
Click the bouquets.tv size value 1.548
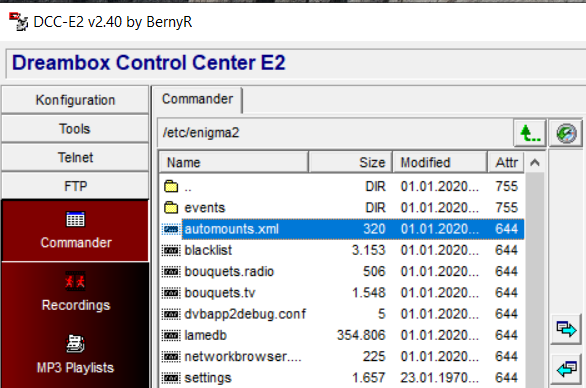pyautogui.click(x=368, y=293)
